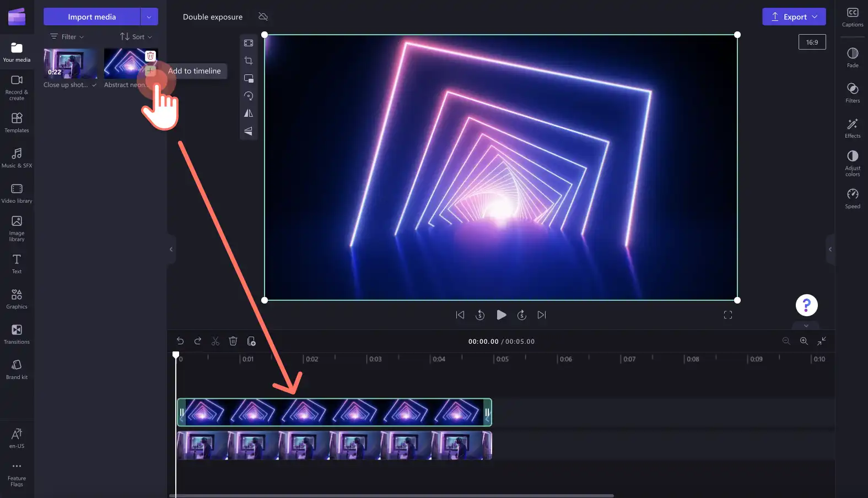Open the Filters panel
Viewport: 868px width, 498px height.
click(853, 93)
